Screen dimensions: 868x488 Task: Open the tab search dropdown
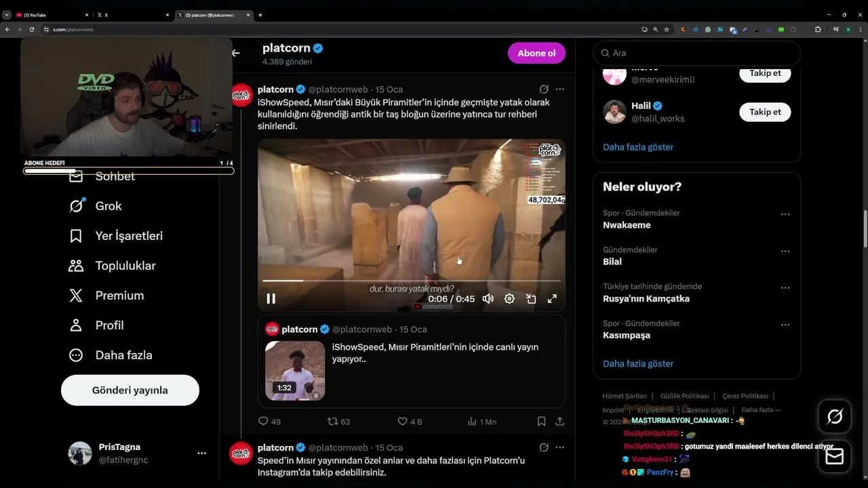[7, 15]
